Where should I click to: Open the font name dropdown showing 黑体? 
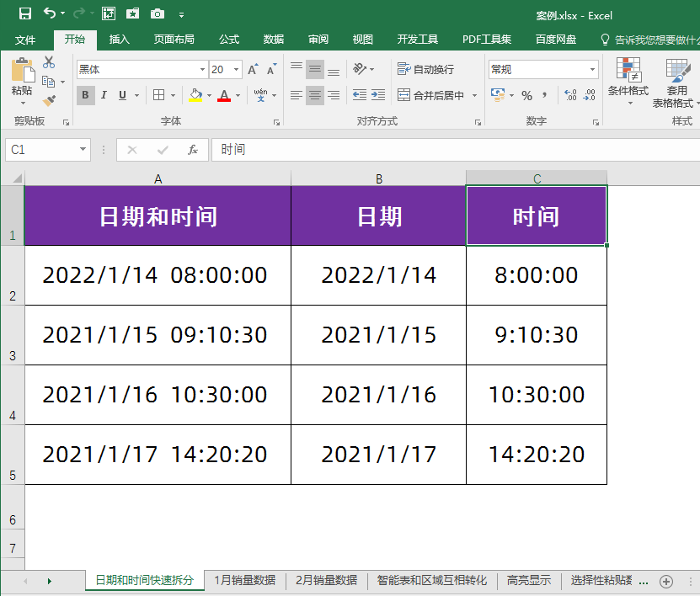click(202, 70)
